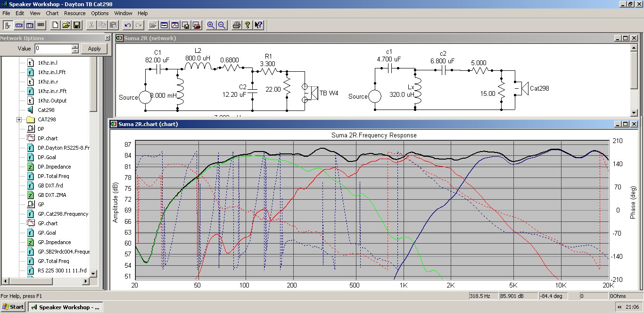Screen dimensions: 644x313
Task: Click the DP.chart chart icon in tree
Action: 31,138
